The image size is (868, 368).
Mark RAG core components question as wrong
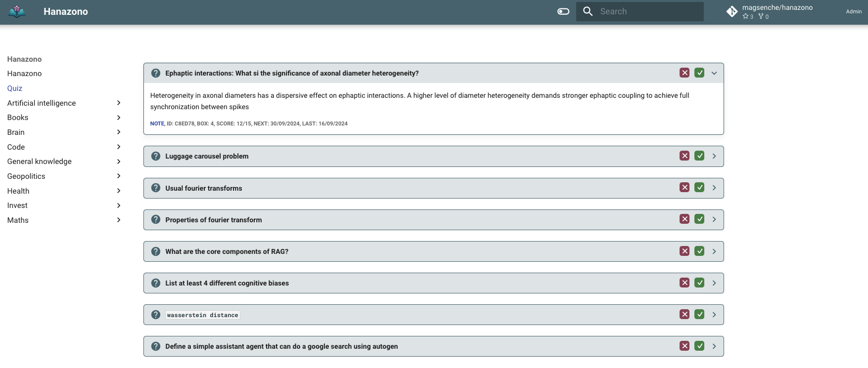(684, 251)
